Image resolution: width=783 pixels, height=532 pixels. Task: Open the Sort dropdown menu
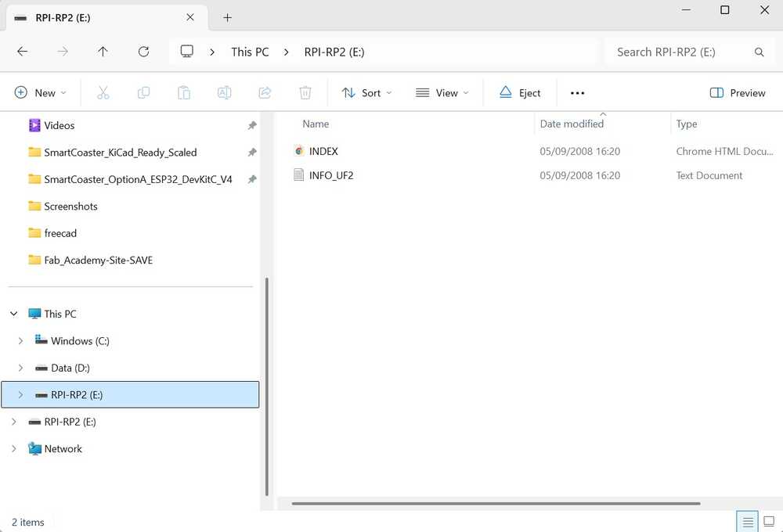click(366, 93)
